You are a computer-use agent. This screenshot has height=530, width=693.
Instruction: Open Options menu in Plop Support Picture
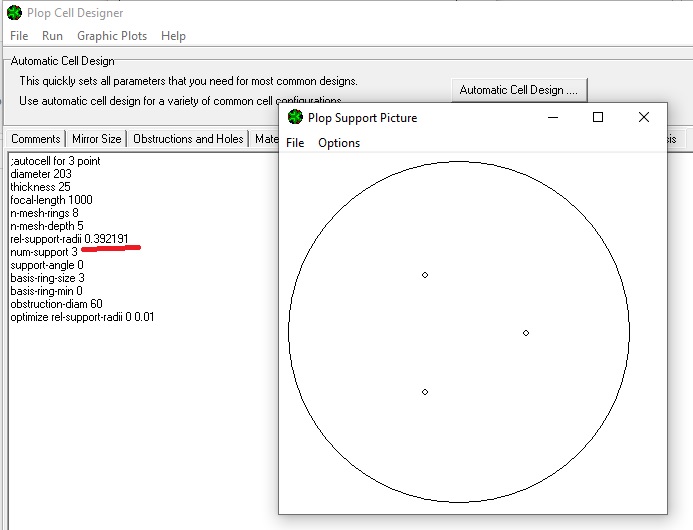(339, 143)
